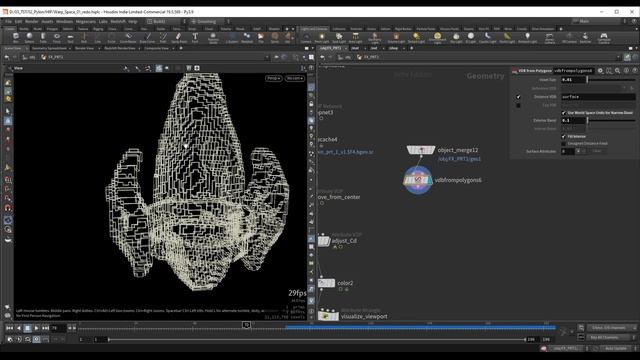Add a Sky Light from shelf

tap(456, 38)
